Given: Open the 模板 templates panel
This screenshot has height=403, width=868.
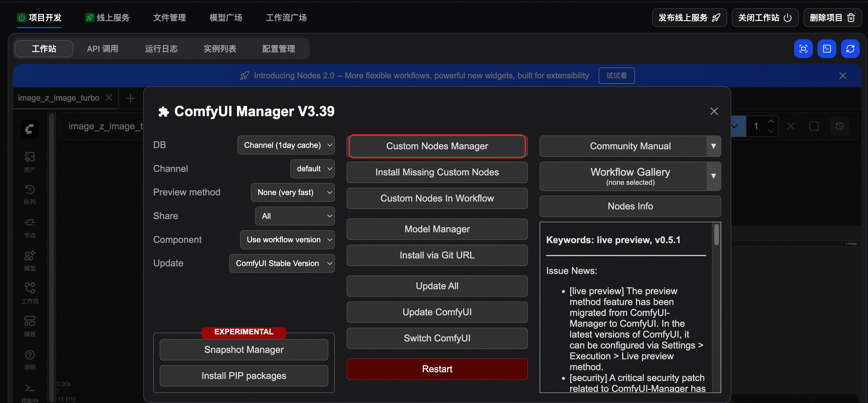Looking at the screenshot, I should click(x=30, y=326).
